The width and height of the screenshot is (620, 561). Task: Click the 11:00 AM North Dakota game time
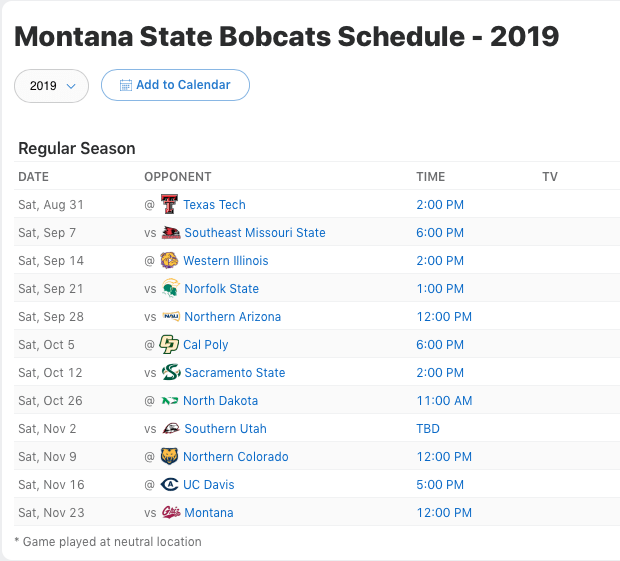[444, 400]
